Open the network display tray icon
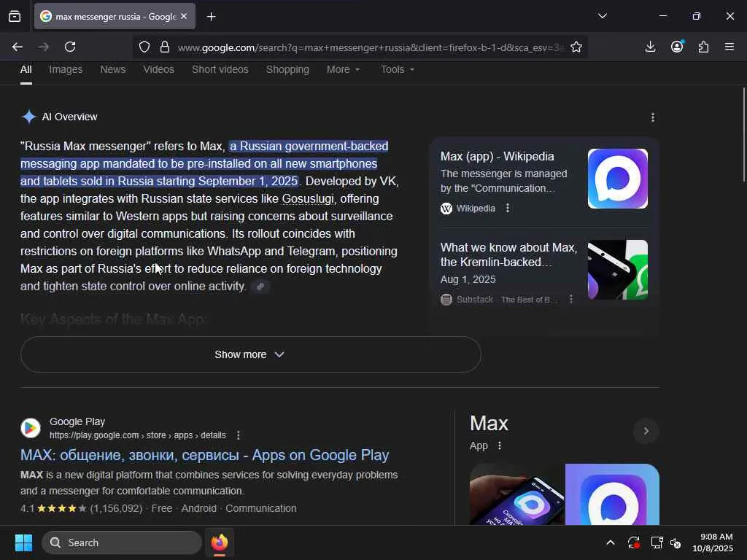Screen dimensions: 747x560 (657, 542)
